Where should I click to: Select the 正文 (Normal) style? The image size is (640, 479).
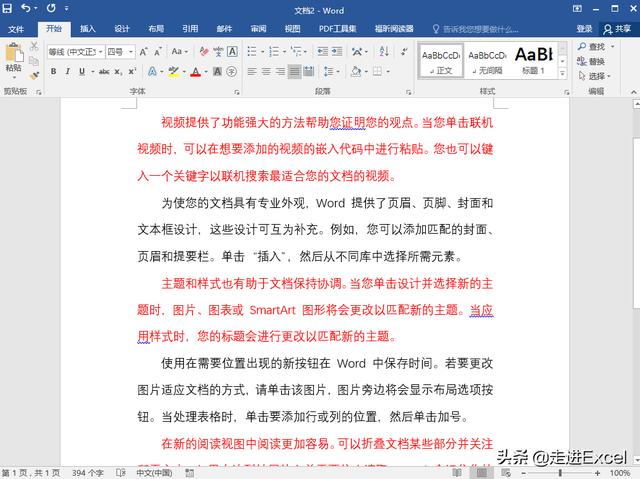pos(441,61)
